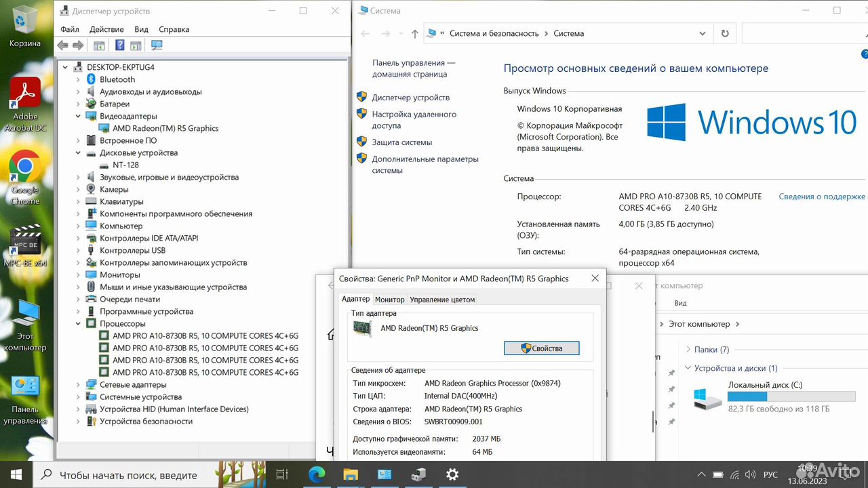Screen dimensions: 868x488
Task: Expand the Встроенное ПО tree node
Action: click(78, 140)
